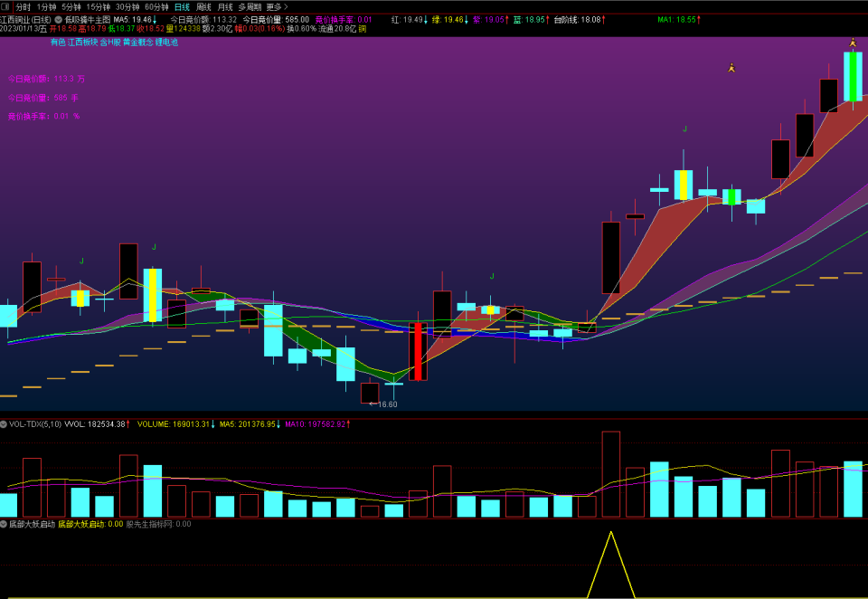The image size is (868, 599).
Task: Switch to the 周线 weekly chart tab
Action: (203, 7)
